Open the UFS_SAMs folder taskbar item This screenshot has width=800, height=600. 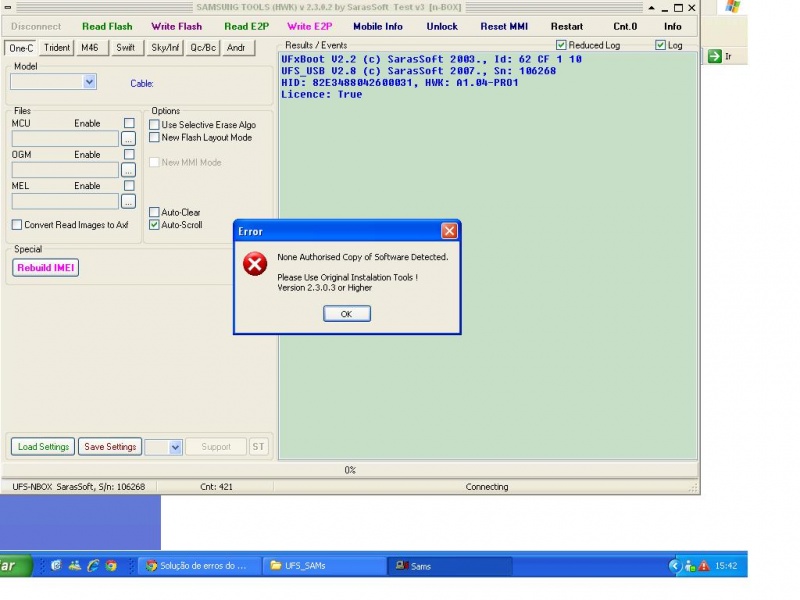coord(324,566)
